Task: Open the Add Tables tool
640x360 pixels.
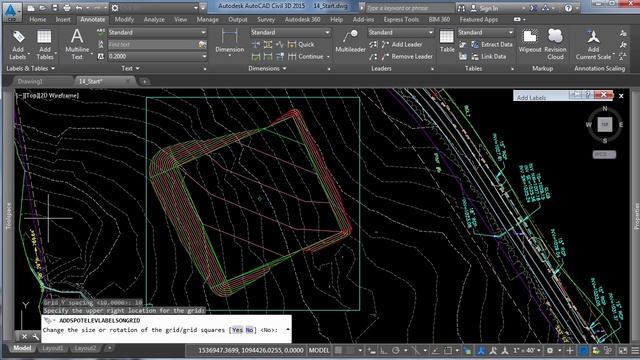Action: point(45,45)
